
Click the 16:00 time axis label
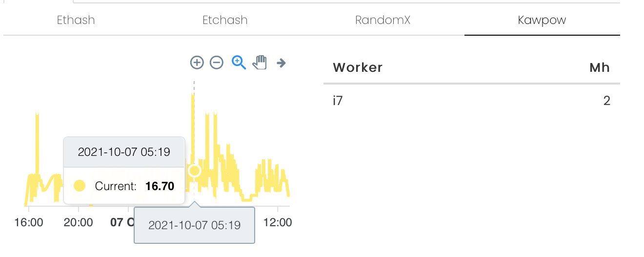coord(29,223)
